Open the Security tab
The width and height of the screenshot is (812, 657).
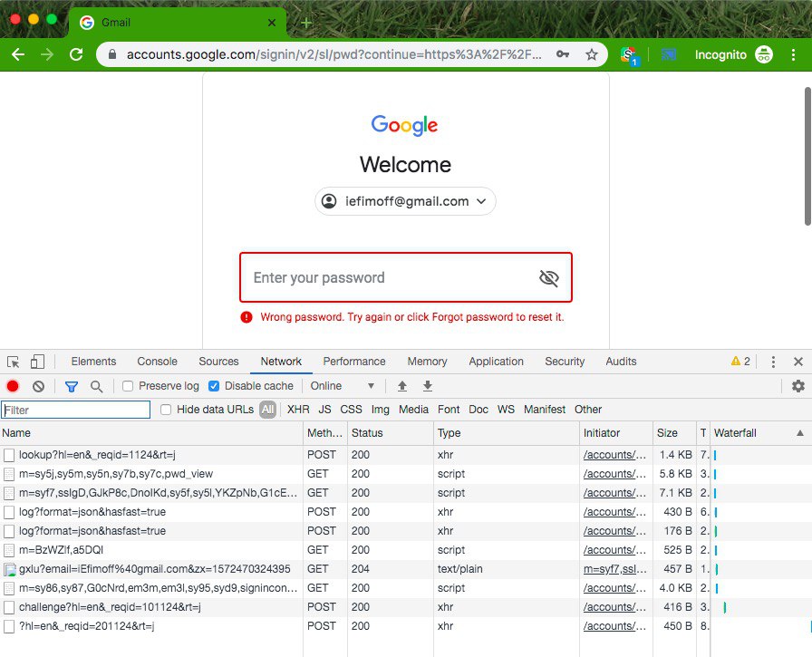pyautogui.click(x=565, y=362)
